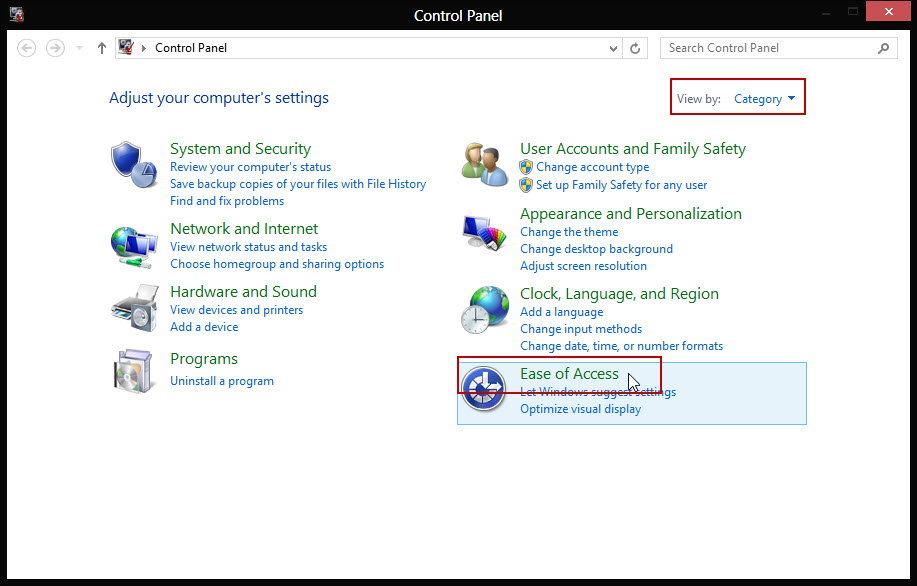
Task: Open the Network and Internet globe icon
Action: [x=134, y=247]
